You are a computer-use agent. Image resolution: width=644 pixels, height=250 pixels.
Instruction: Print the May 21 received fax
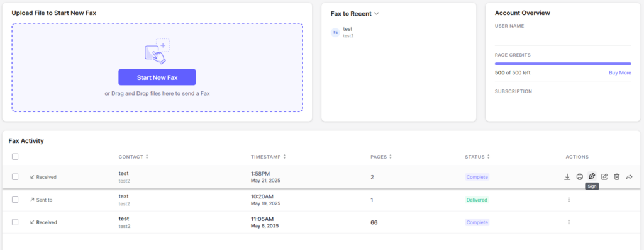pos(579,177)
